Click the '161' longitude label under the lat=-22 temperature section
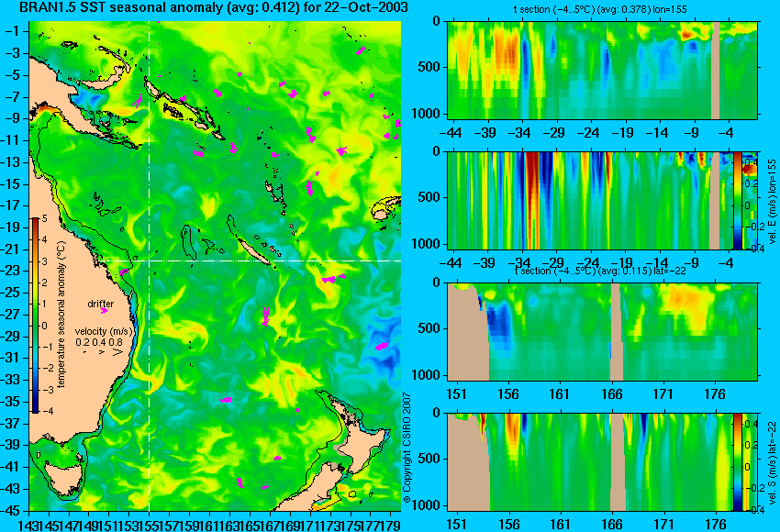 pyautogui.click(x=560, y=394)
